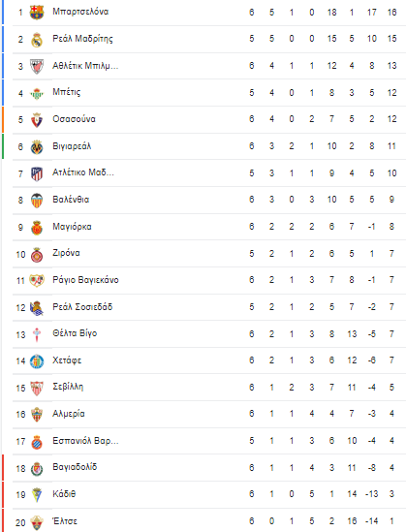Open the Valencia crest icon

click(x=37, y=201)
